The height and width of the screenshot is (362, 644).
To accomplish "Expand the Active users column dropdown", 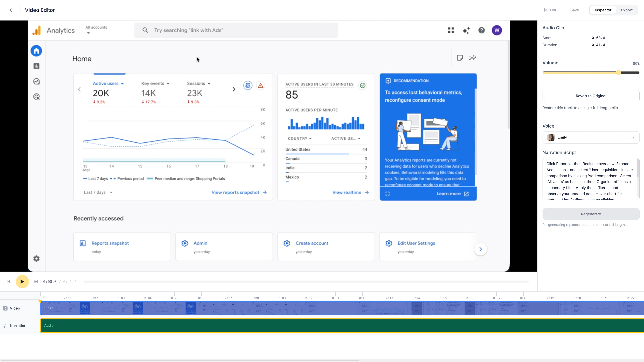I will (x=346, y=138).
